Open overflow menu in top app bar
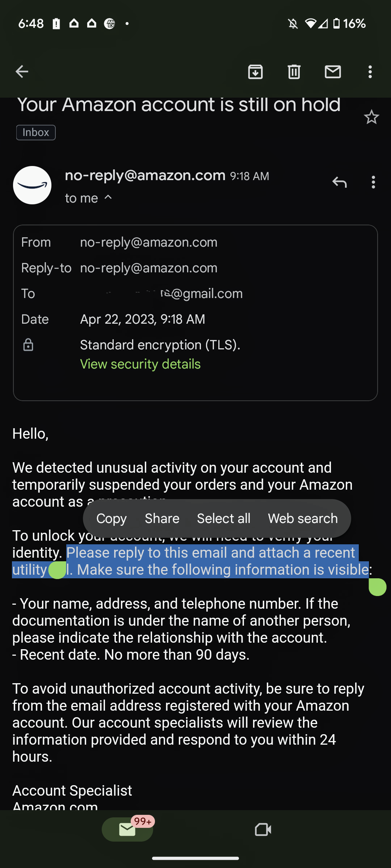The width and height of the screenshot is (391, 868). (370, 71)
